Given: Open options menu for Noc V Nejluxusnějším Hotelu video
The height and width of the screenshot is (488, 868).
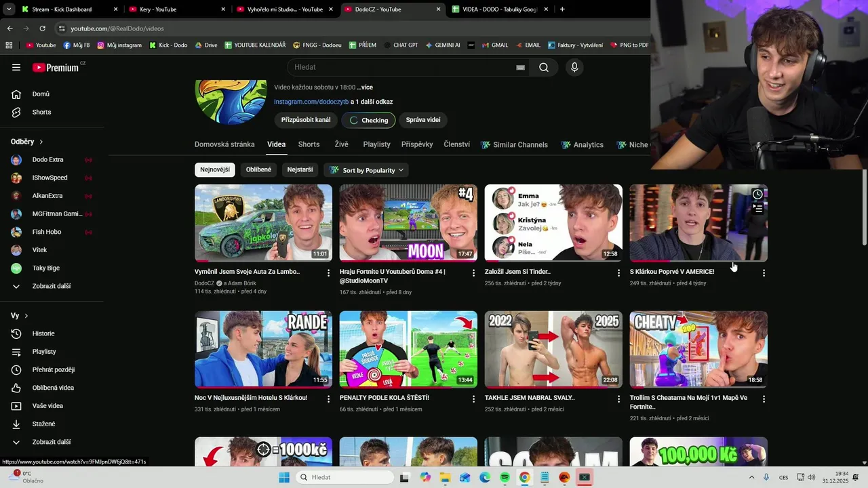Looking at the screenshot, I should (329, 399).
